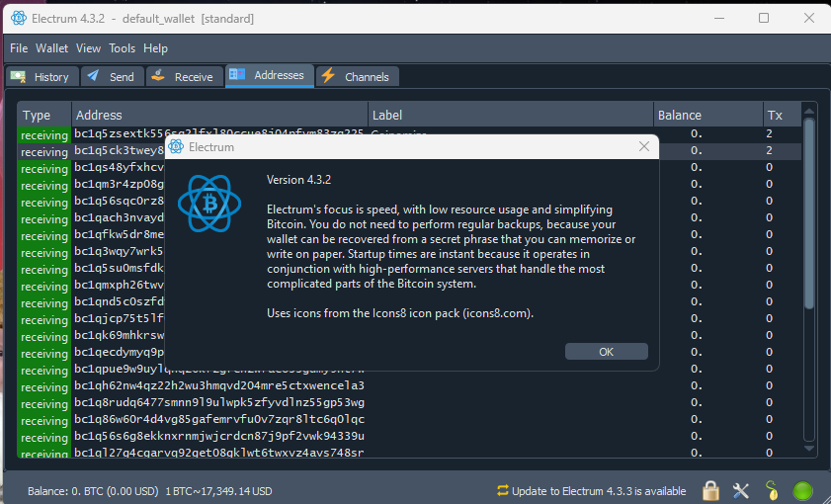Sort by the Type column header
The image size is (831, 504).
point(44,115)
